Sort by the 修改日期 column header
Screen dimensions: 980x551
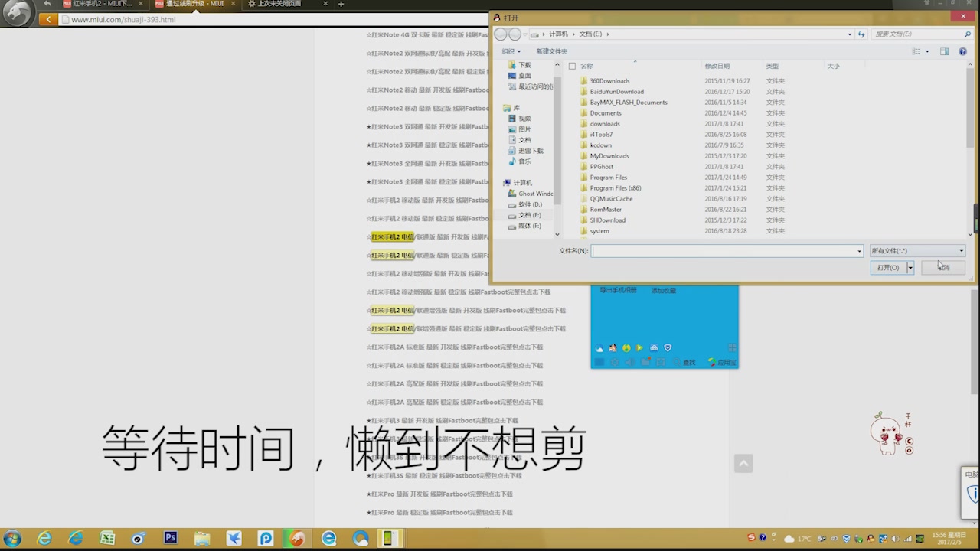click(x=717, y=66)
